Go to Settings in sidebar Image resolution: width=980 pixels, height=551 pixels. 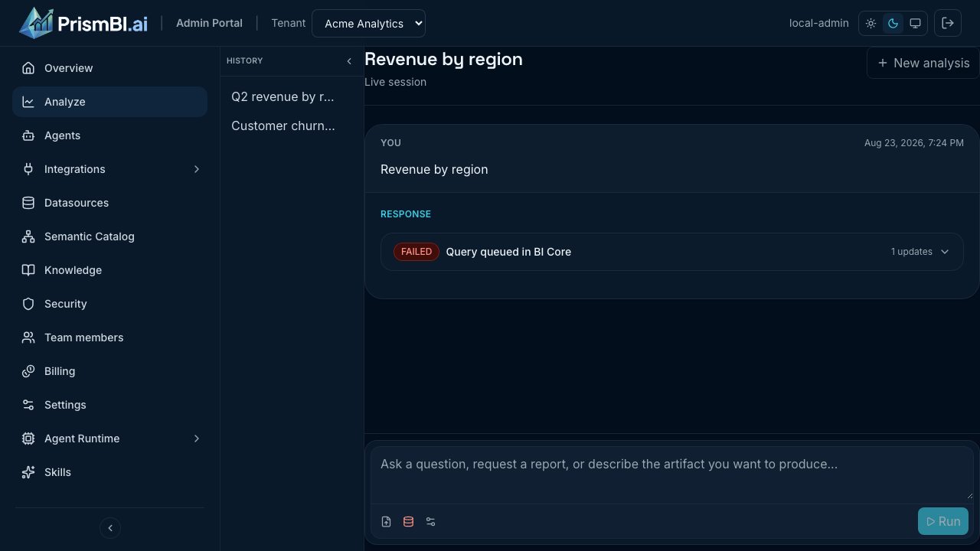[x=109, y=405]
